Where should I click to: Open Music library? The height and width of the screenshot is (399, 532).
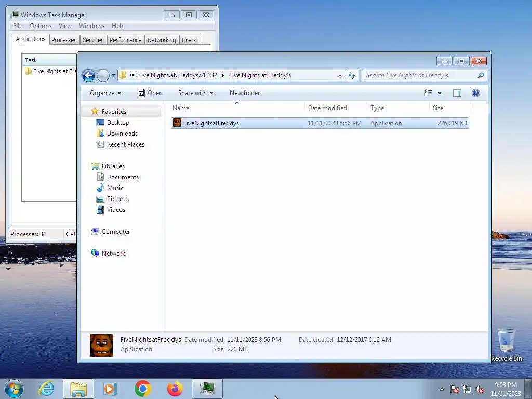[x=115, y=188]
